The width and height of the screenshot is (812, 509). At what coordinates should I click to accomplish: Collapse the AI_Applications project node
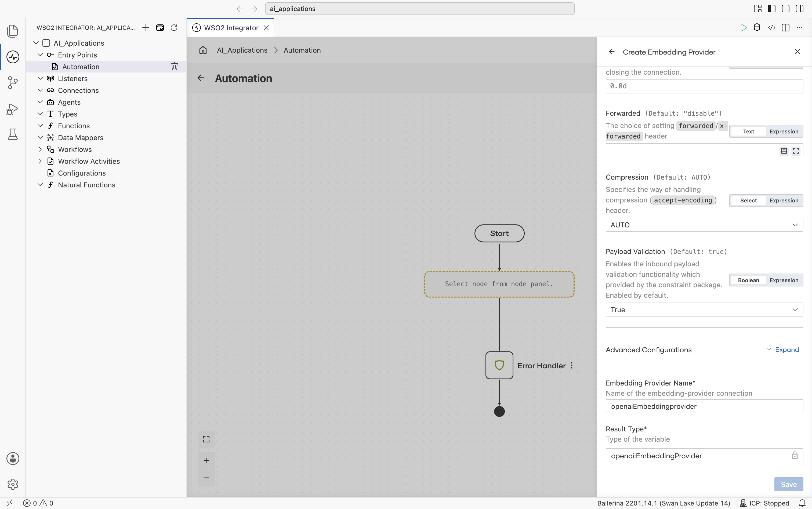pyautogui.click(x=36, y=43)
